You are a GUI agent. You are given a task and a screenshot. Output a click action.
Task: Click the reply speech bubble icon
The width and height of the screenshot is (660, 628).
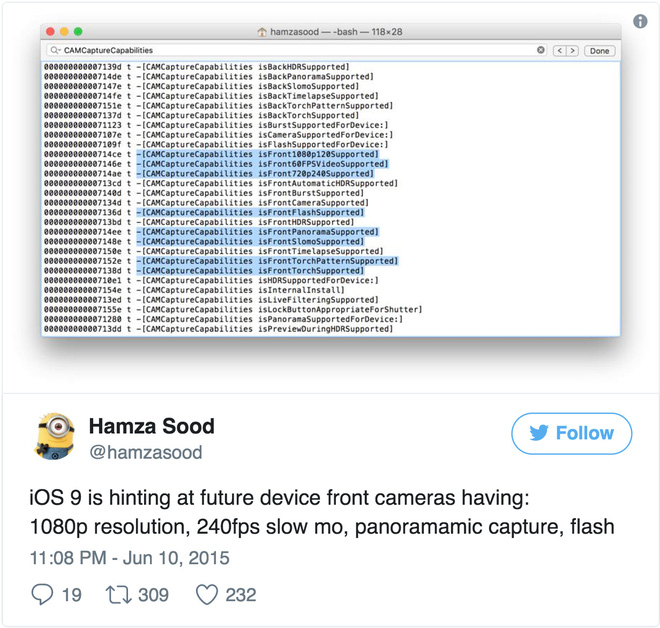click(42, 595)
